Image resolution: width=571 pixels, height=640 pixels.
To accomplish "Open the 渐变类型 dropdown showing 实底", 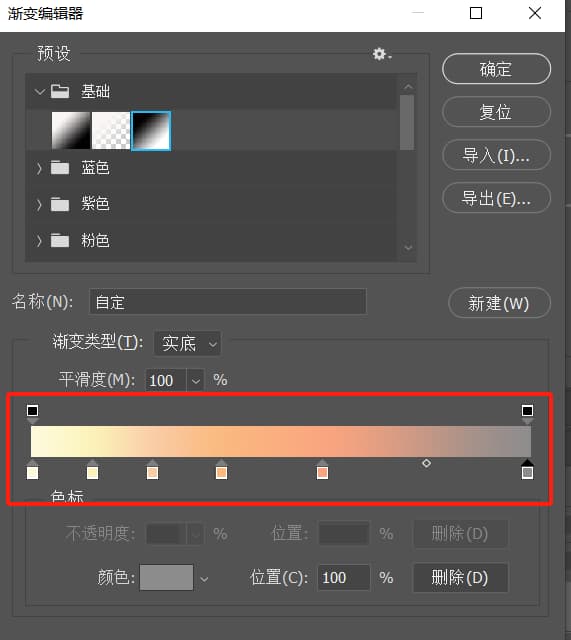I will pos(187,344).
